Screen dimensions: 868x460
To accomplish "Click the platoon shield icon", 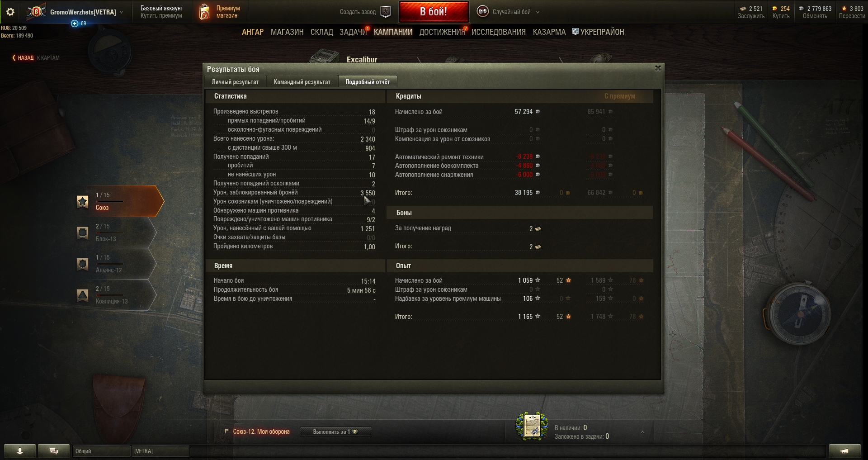I will pyautogui.click(x=386, y=12).
